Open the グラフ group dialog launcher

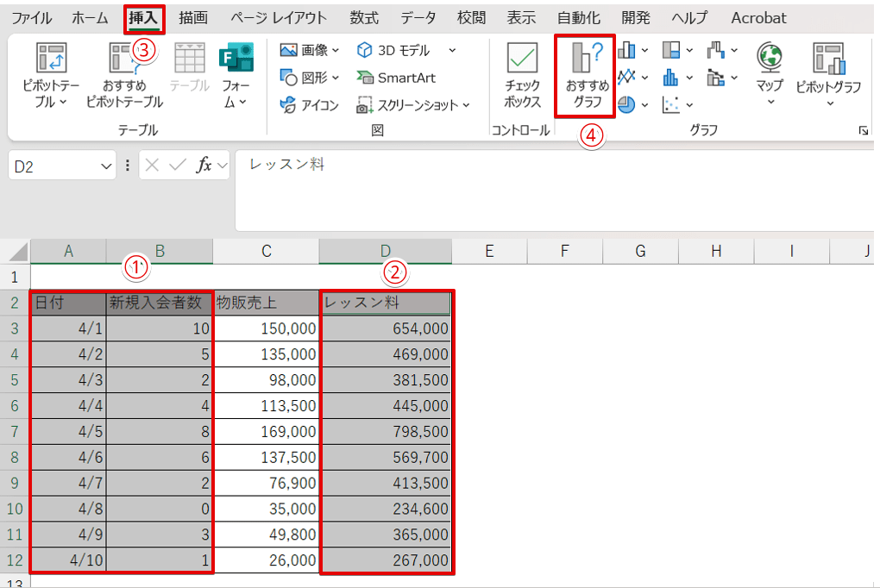(863, 131)
